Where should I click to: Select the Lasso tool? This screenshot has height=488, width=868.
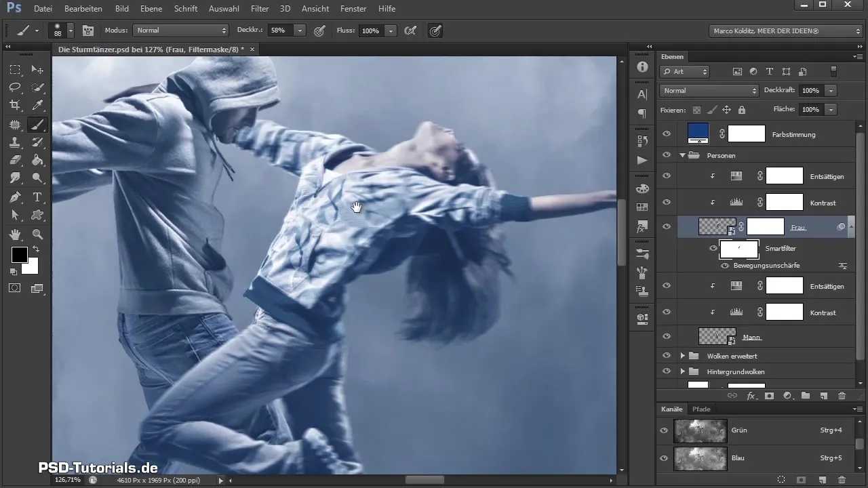pos(15,87)
